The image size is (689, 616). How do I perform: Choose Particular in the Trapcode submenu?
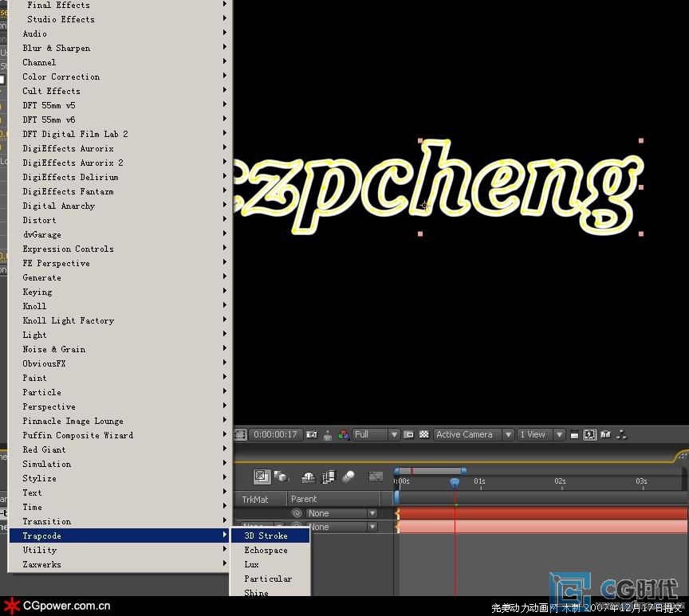270,579
